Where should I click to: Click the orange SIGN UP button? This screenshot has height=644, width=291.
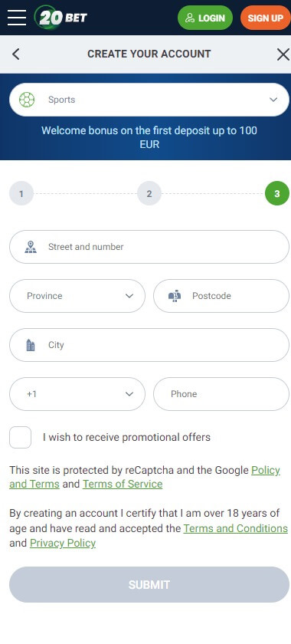click(x=265, y=18)
